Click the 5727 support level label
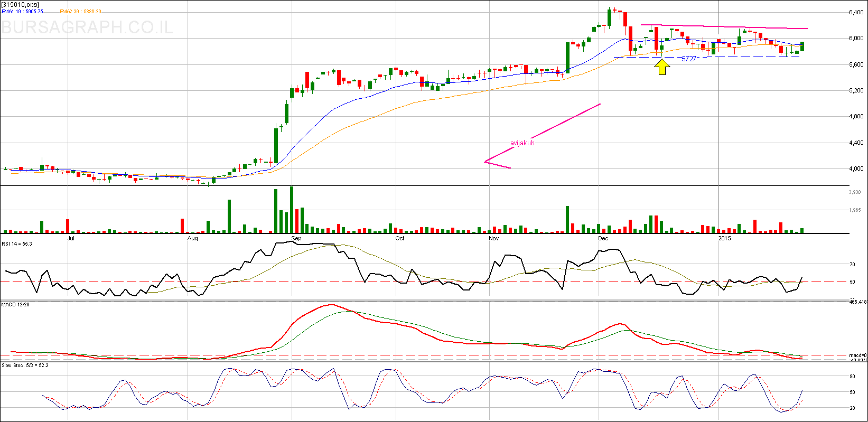This screenshot has width=868, height=422. (689, 59)
